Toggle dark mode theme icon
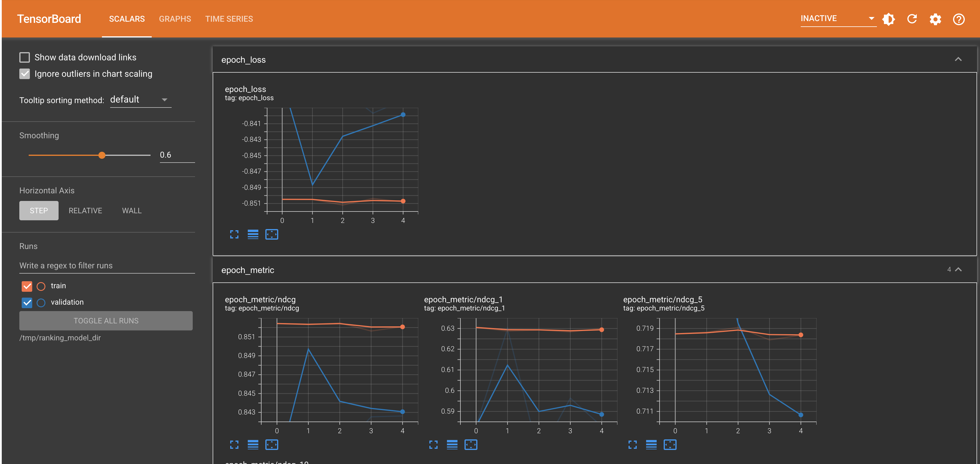980x464 pixels. coord(889,19)
